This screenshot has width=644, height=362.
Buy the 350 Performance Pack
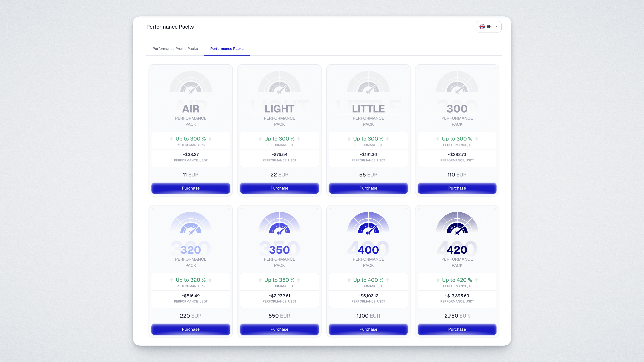[x=279, y=329]
